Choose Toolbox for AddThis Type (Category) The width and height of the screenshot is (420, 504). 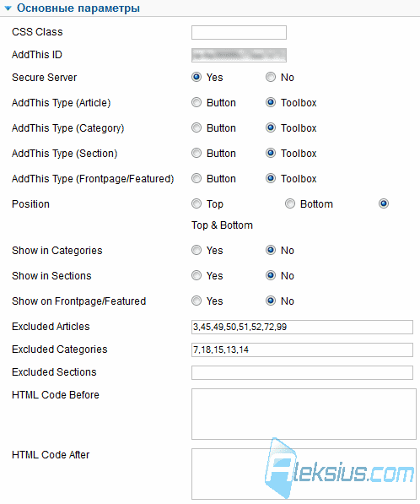271,128
